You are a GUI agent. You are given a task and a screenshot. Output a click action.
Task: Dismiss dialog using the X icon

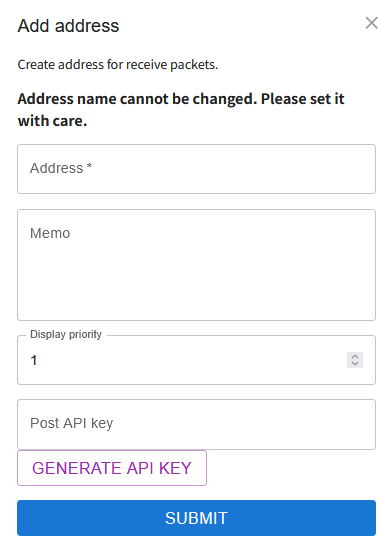[371, 23]
